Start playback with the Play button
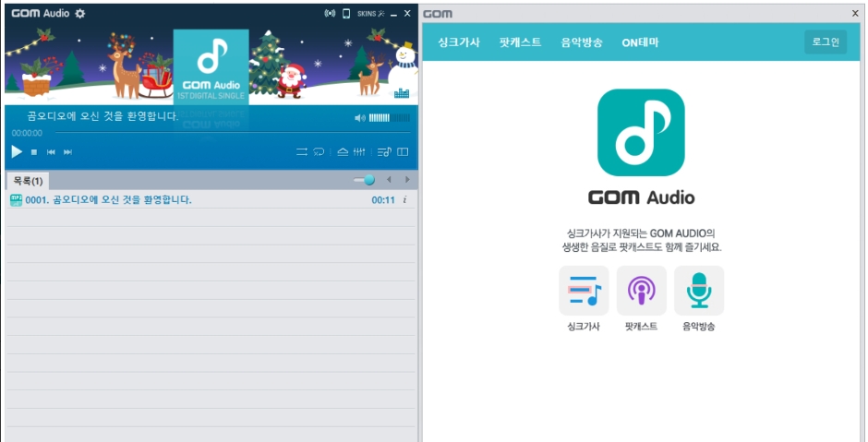Image resolution: width=868 pixels, height=442 pixels. coord(17,151)
